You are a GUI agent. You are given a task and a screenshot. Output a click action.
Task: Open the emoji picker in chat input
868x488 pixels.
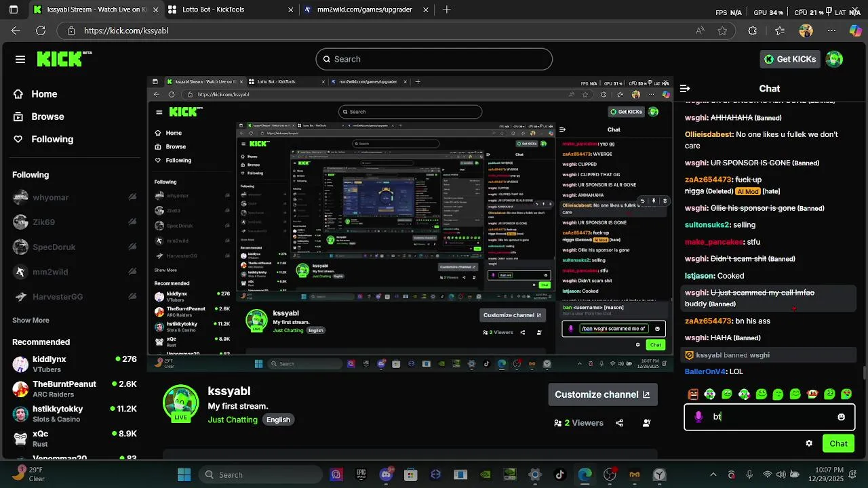click(841, 417)
